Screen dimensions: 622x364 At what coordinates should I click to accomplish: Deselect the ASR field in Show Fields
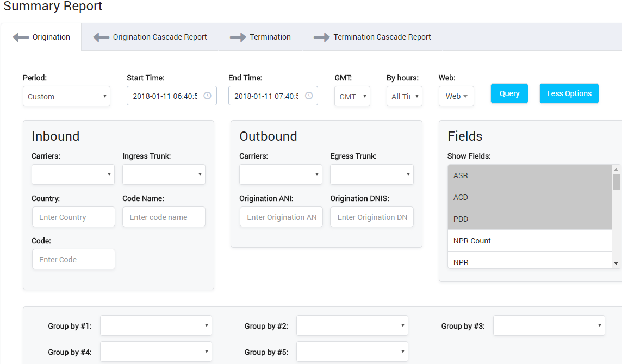[489, 175]
